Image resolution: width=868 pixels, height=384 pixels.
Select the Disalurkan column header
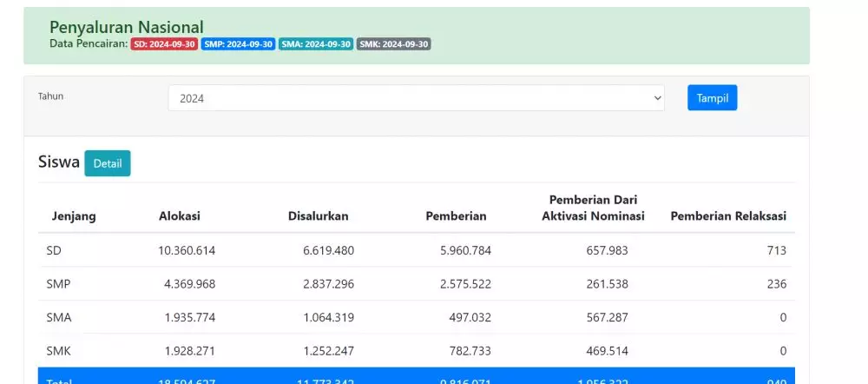point(319,216)
